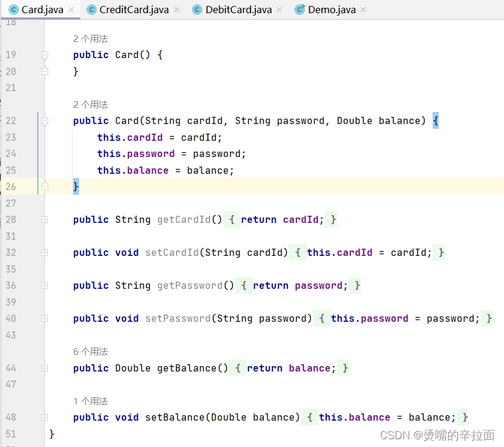Close the Demo.java editor tab

pos(363,10)
